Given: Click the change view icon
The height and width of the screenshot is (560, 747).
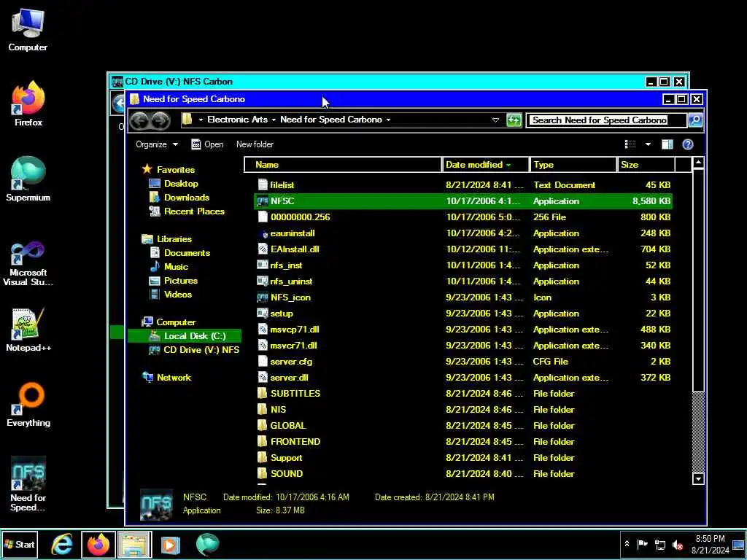Looking at the screenshot, I should point(630,144).
